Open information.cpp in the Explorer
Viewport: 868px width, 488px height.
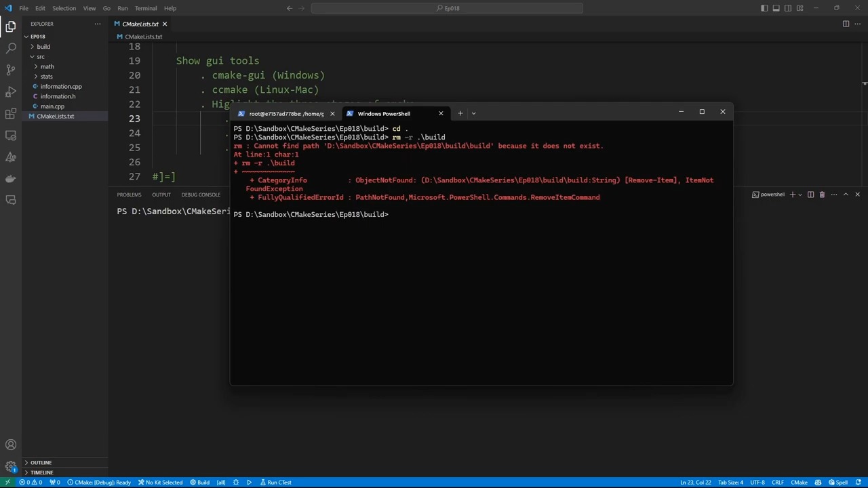coord(61,87)
